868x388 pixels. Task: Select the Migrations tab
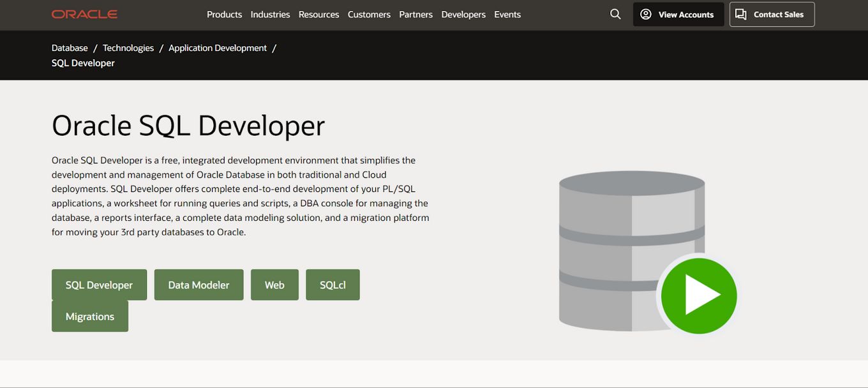(90, 316)
